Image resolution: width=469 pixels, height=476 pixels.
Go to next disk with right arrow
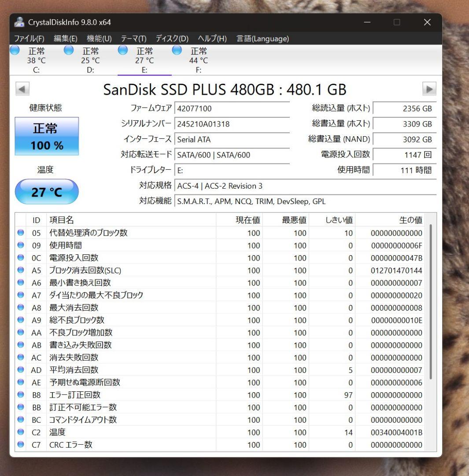(x=429, y=89)
